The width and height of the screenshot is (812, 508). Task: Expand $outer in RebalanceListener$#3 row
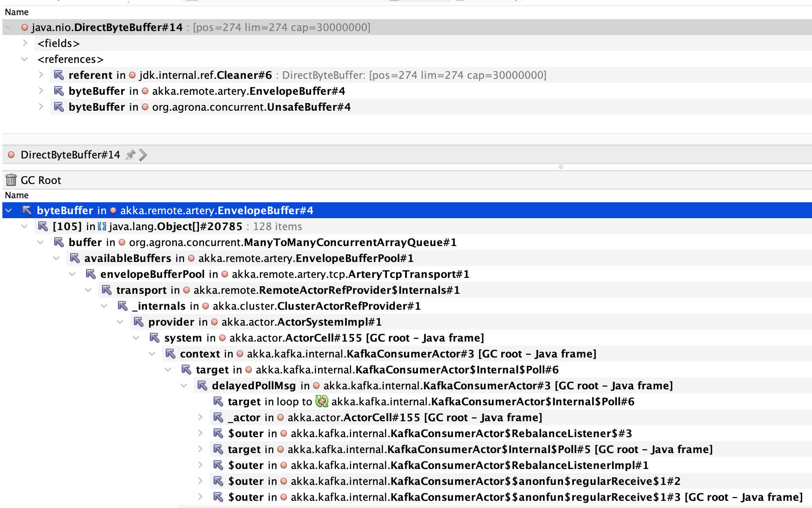(x=200, y=433)
